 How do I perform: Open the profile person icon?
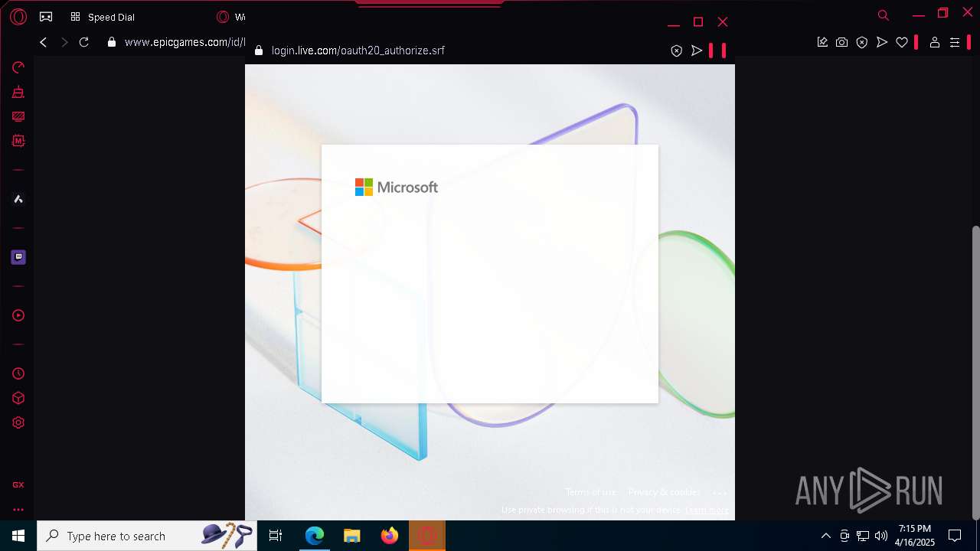click(935, 42)
